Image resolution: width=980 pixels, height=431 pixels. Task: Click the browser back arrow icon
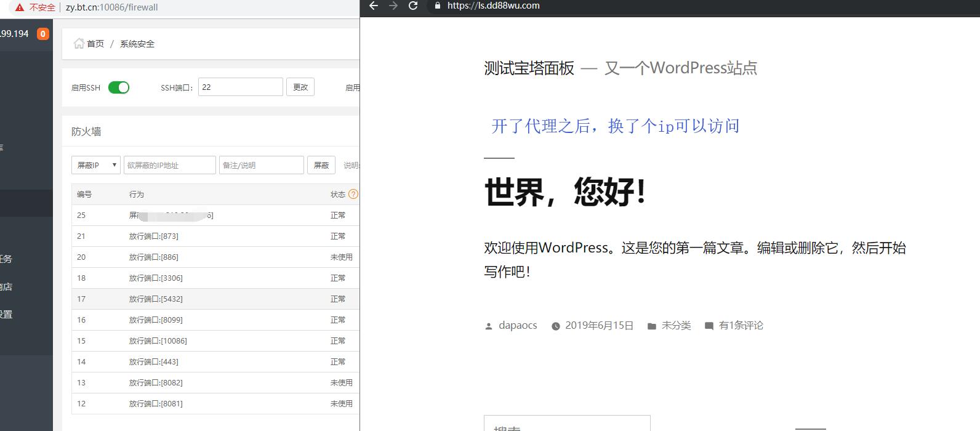[373, 6]
